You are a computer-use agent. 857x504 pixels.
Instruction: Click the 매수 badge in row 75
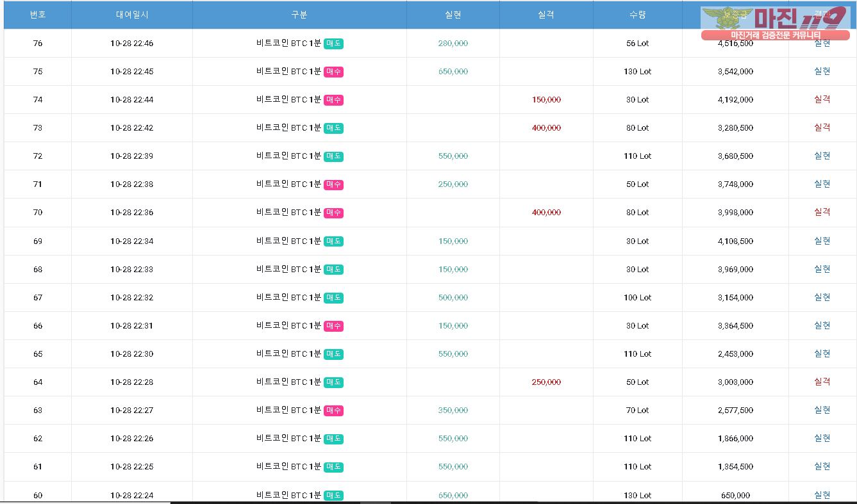tap(333, 72)
